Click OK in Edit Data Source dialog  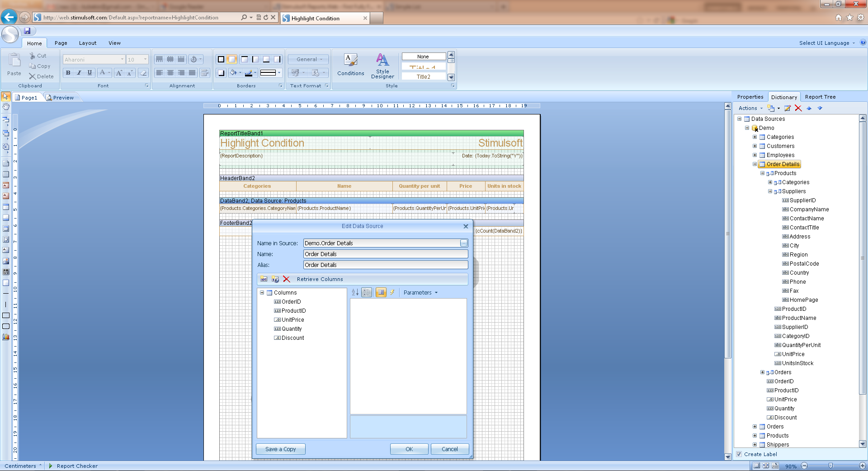[409, 449]
